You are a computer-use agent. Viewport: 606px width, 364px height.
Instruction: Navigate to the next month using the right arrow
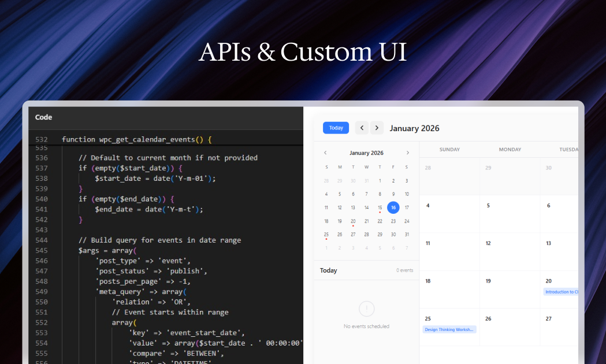[x=376, y=128]
